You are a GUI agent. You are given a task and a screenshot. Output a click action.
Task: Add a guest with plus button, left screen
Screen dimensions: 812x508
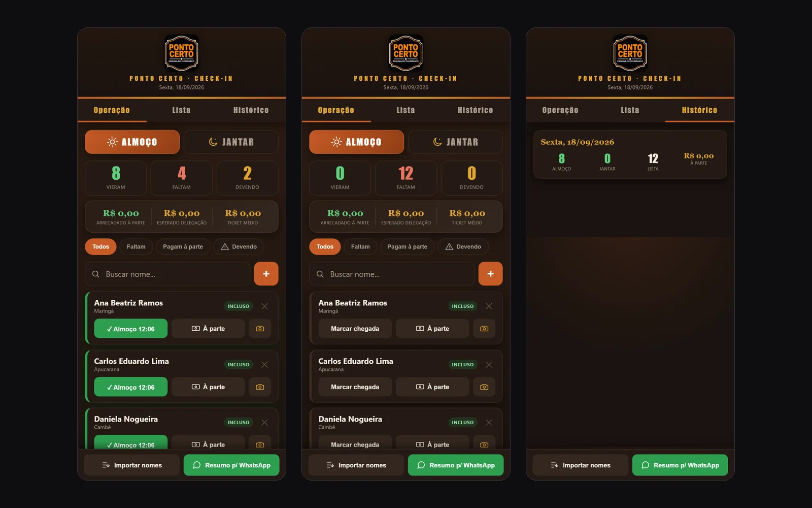266,274
